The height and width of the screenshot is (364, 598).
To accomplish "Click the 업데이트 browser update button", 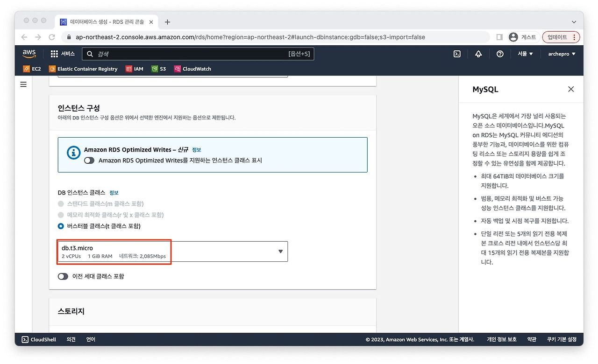I will click(x=561, y=37).
